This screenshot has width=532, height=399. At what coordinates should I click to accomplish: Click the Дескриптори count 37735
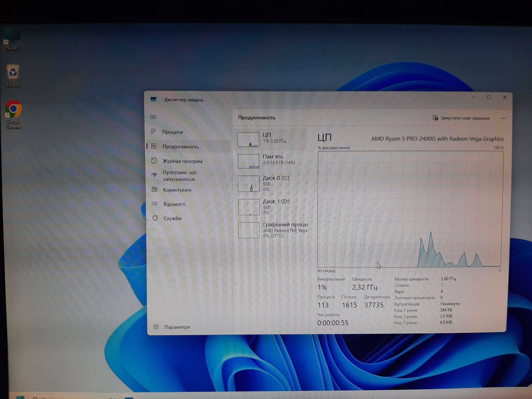coord(374,305)
